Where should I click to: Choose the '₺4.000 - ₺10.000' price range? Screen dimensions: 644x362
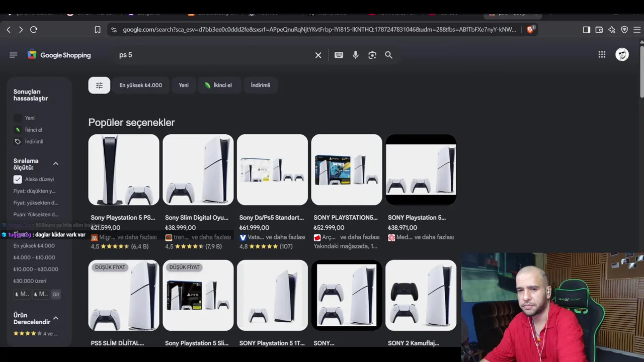(x=34, y=257)
